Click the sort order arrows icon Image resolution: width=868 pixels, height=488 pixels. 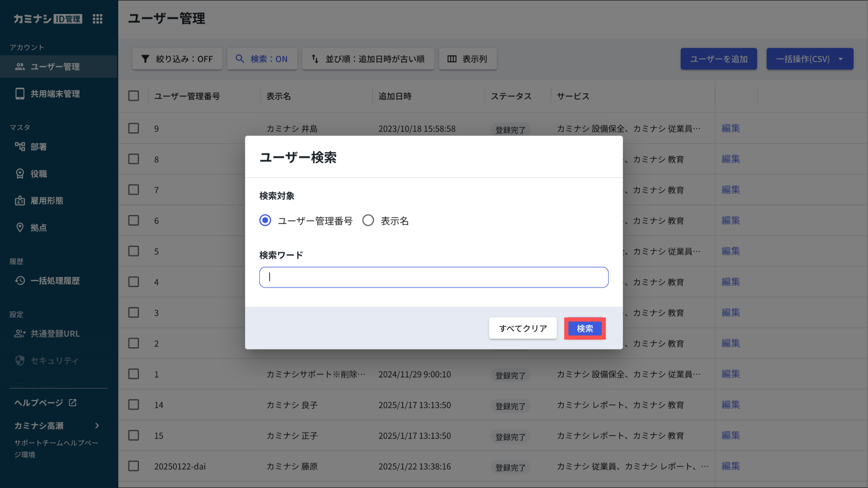315,59
